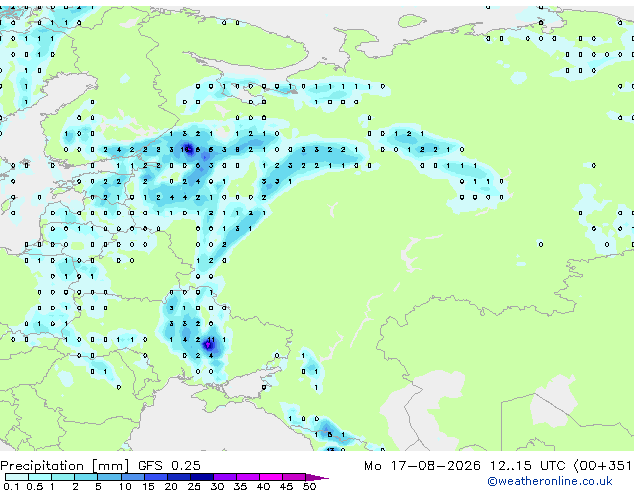
Task: Click the '35' legend tick label
Action: (240, 486)
